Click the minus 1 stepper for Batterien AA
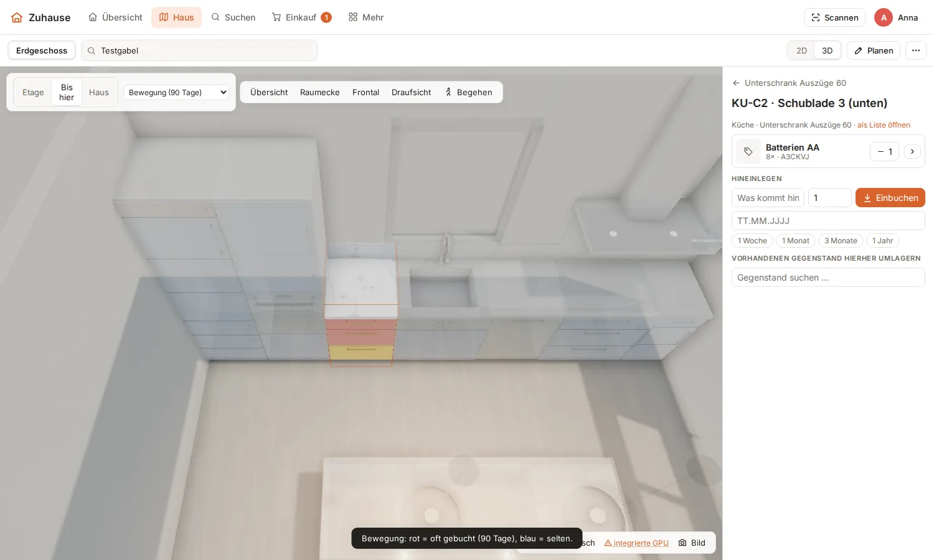 coord(884,151)
